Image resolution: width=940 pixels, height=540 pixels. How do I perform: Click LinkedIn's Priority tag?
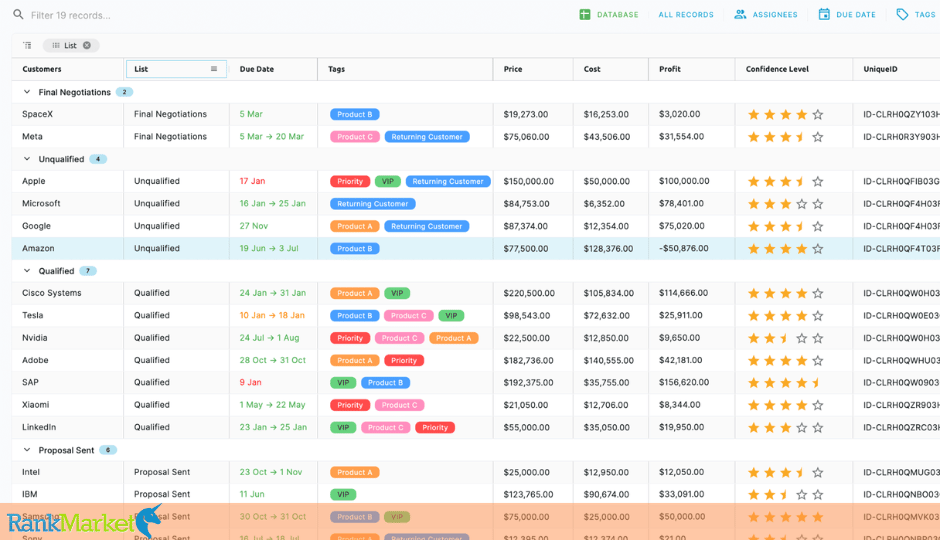pyautogui.click(x=435, y=427)
